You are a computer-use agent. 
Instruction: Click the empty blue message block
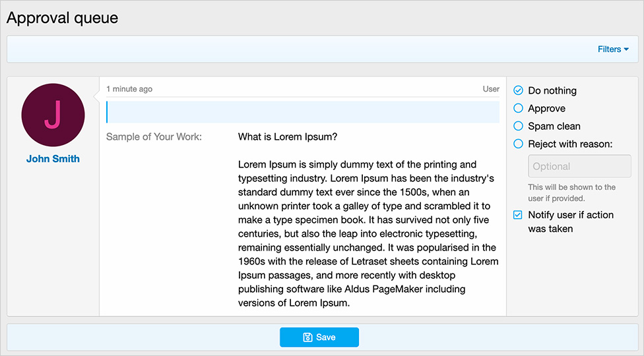click(x=303, y=112)
